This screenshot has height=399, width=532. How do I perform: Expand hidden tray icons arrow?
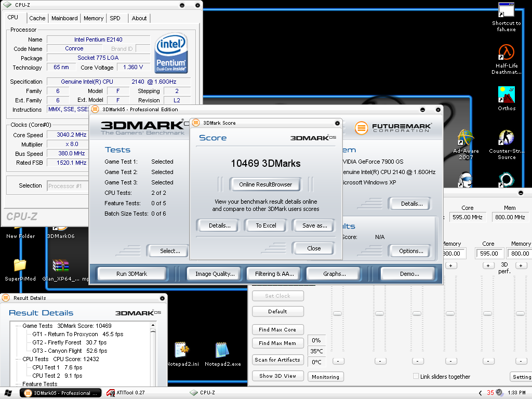pyautogui.click(x=480, y=393)
